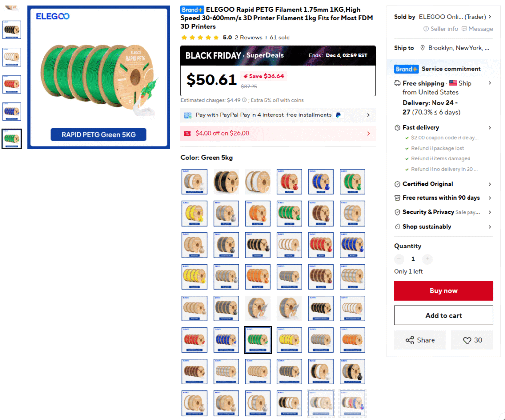505x420 pixels.
Task: Click the Message envelope icon
Action: (x=464, y=29)
